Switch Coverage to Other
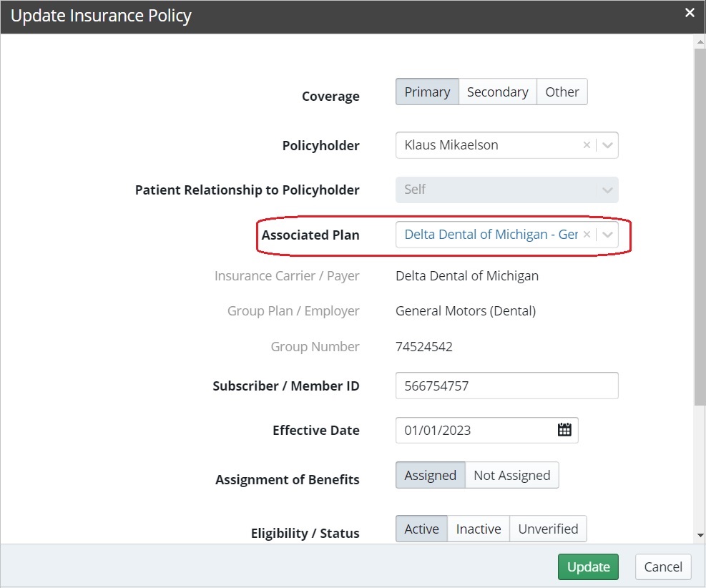The width and height of the screenshot is (706, 588). click(x=562, y=92)
